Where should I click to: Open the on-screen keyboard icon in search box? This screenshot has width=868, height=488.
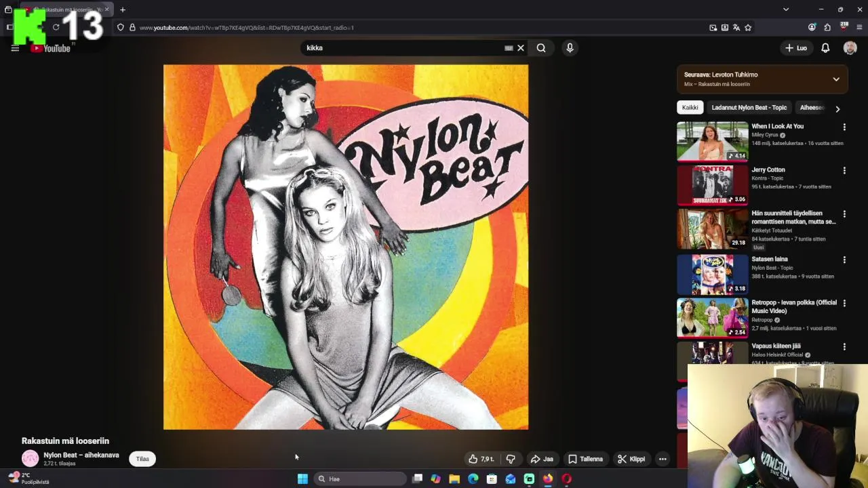pyautogui.click(x=509, y=48)
